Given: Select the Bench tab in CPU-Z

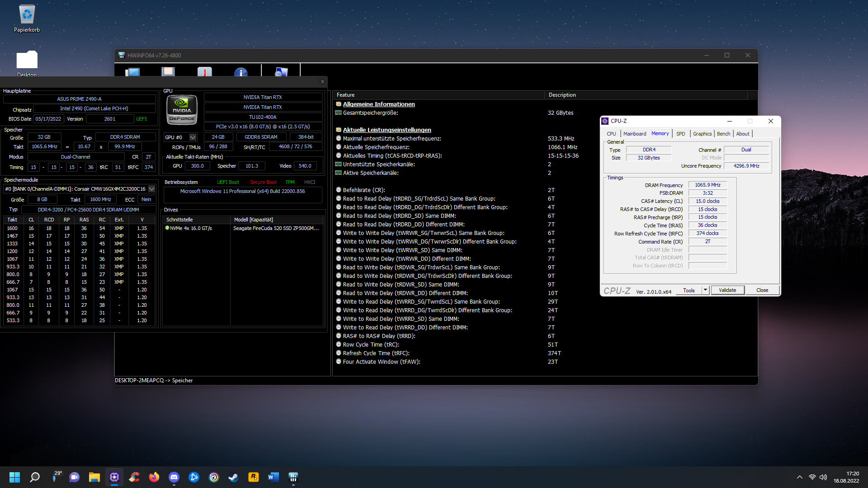Looking at the screenshot, I should [723, 134].
